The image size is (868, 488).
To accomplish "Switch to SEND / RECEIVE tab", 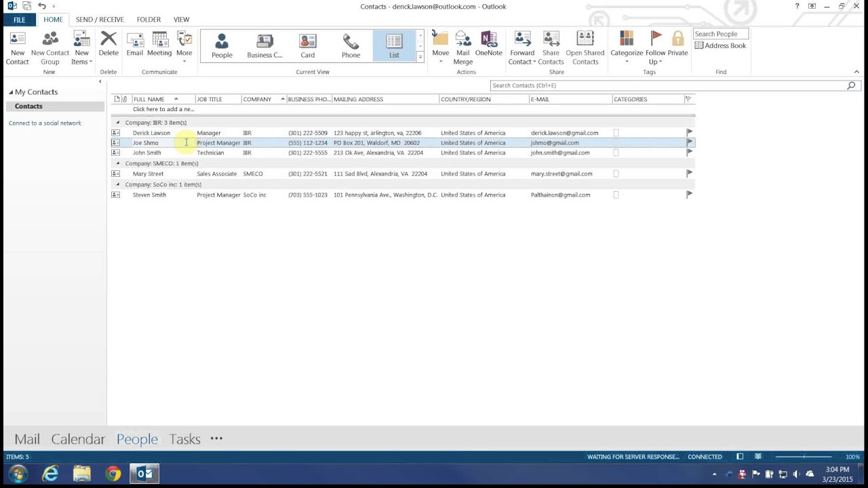I will pos(100,20).
